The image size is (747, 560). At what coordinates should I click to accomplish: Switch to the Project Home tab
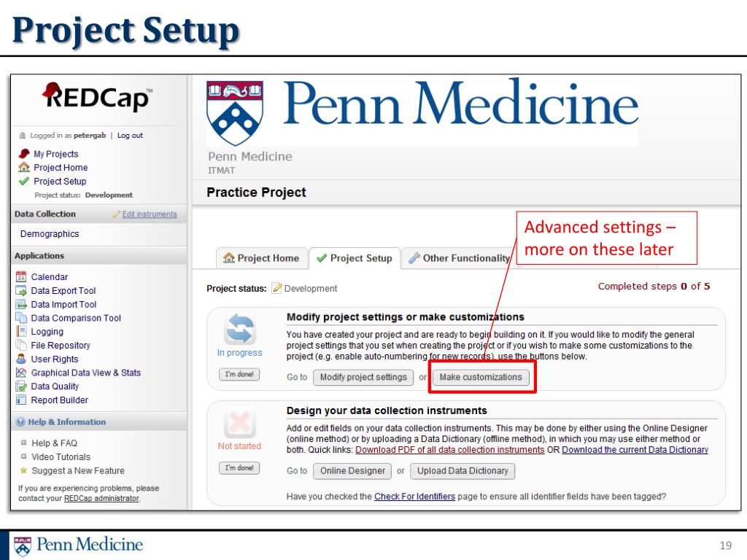click(x=262, y=258)
